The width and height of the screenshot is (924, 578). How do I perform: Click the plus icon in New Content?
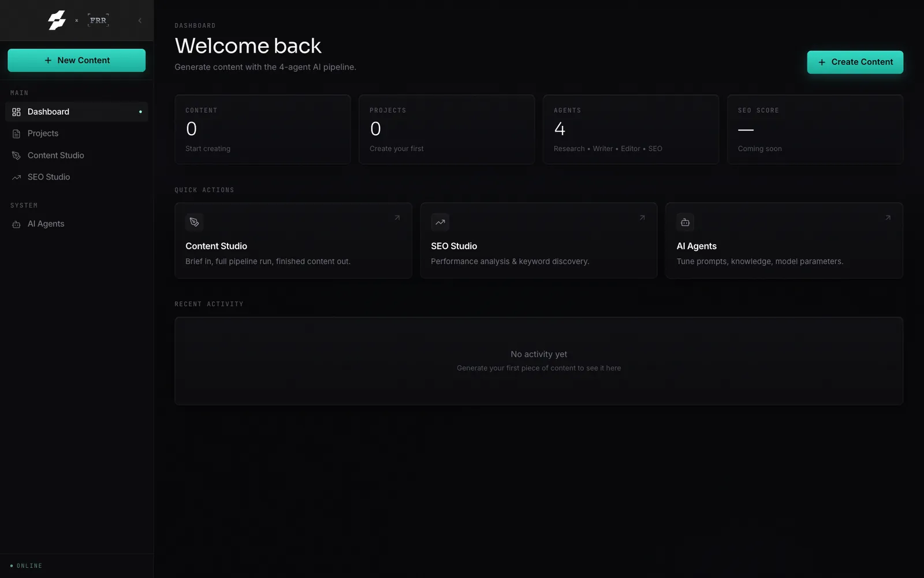click(48, 60)
